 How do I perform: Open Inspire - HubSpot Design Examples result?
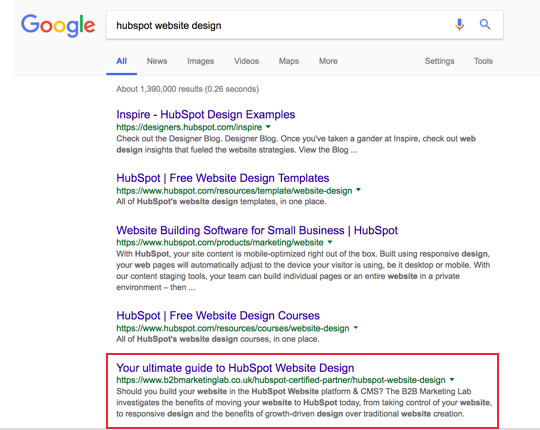pyautogui.click(x=206, y=114)
